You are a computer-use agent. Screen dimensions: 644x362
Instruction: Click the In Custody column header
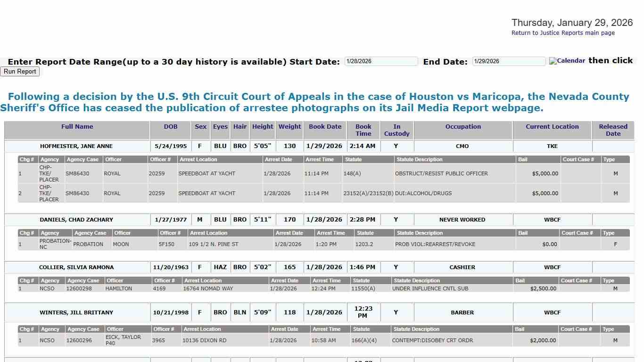[396, 130]
